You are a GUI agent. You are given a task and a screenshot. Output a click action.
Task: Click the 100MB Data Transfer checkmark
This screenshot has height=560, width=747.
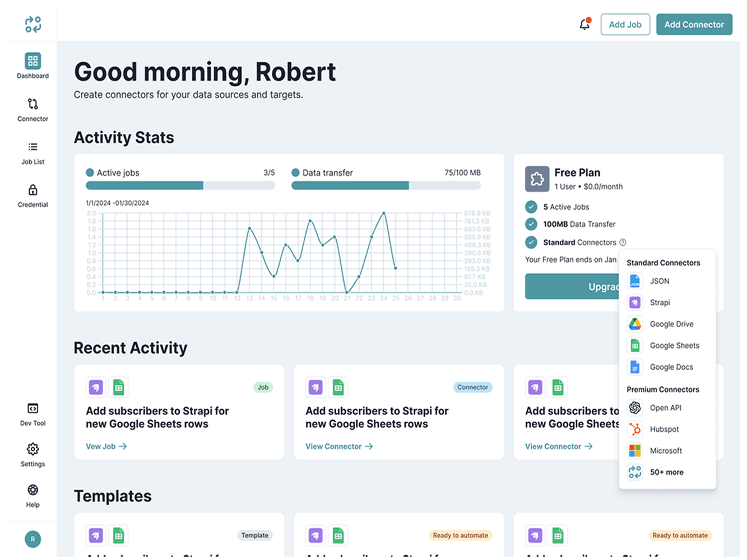click(531, 224)
